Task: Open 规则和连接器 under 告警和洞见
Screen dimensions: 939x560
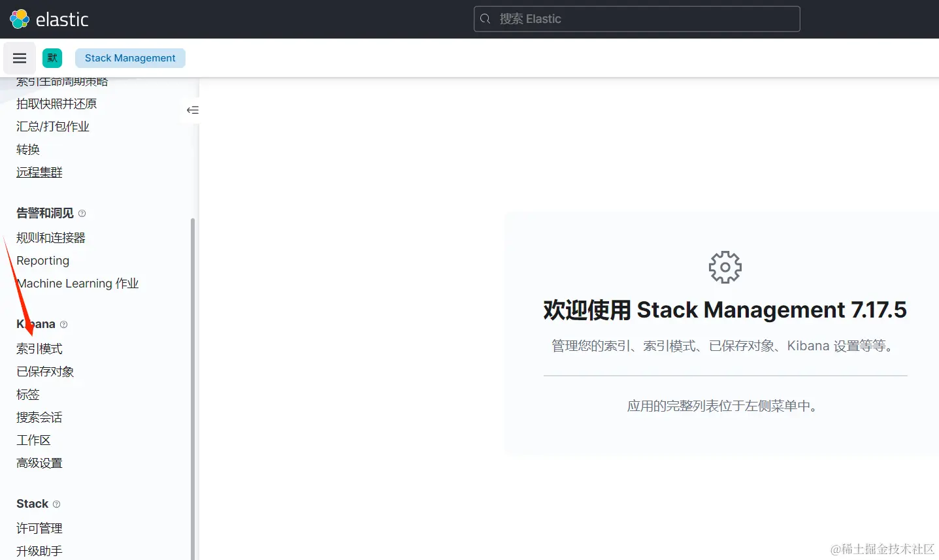Action: pyautogui.click(x=50, y=237)
